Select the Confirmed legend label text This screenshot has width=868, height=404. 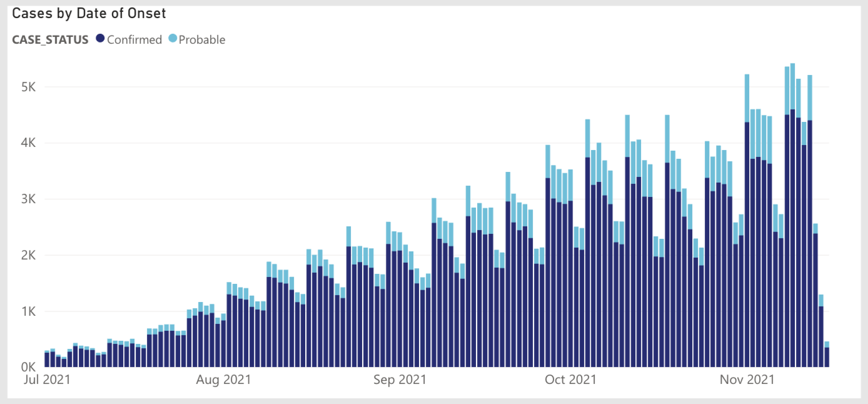click(134, 39)
